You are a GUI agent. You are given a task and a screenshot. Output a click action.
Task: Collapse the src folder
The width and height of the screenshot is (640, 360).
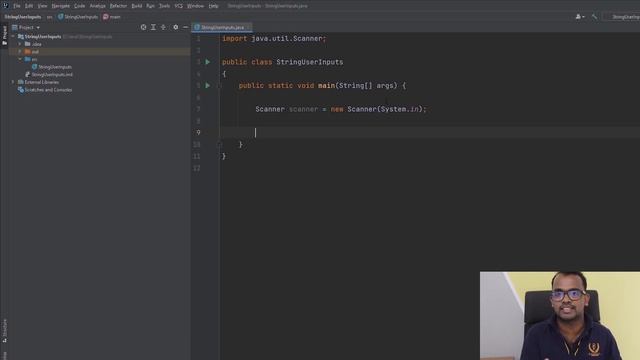20,59
